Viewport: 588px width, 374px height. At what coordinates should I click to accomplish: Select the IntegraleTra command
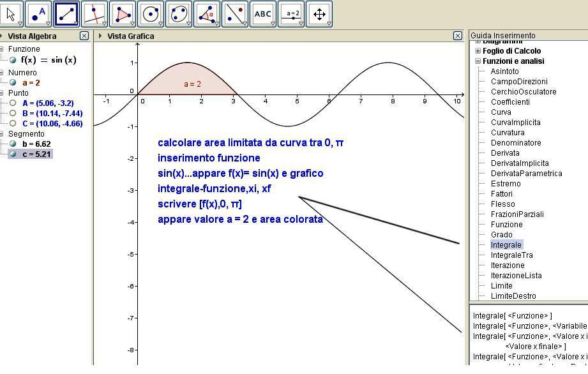pos(511,255)
